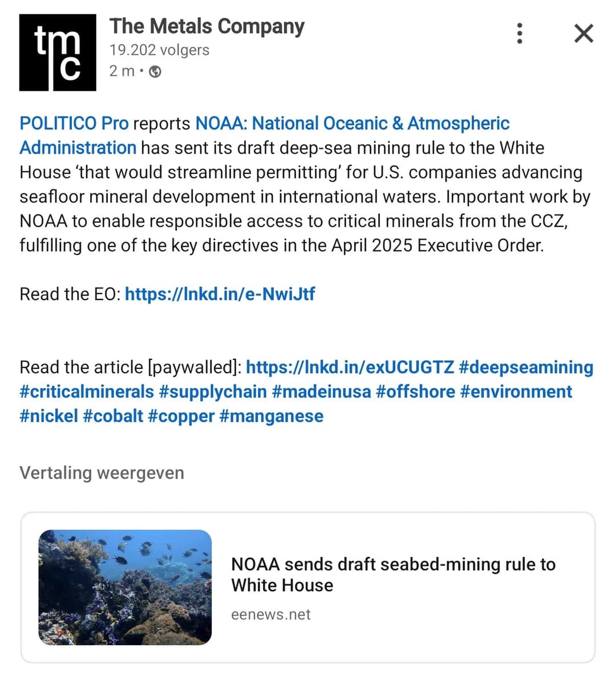Open the POLITICO Pro mention

(74, 123)
